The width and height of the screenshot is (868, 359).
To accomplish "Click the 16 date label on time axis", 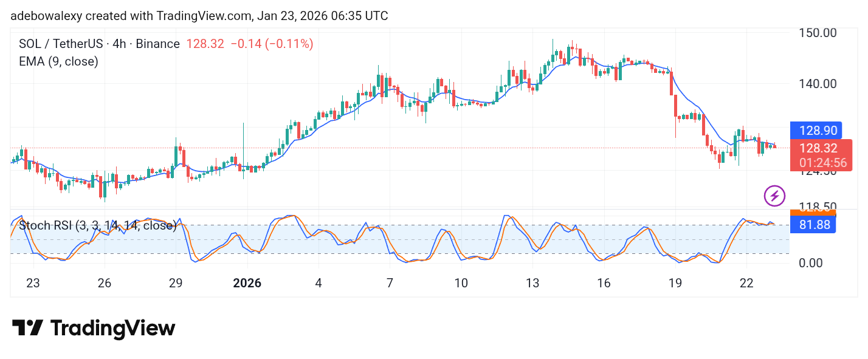I will (x=604, y=284).
